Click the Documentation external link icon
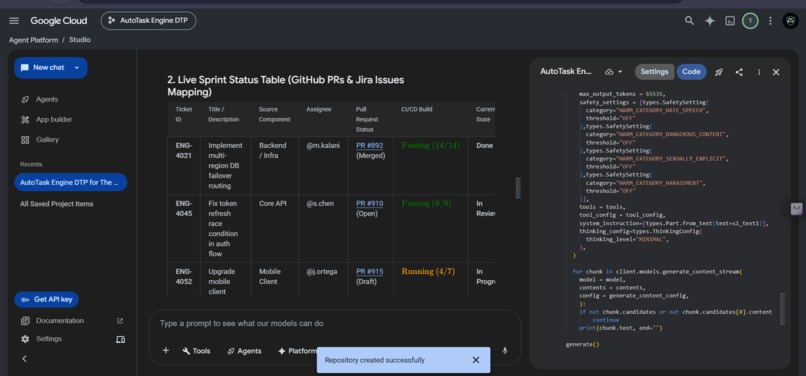This screenshot has height=376, width=806. pyautogui.click(x=120, y=320)
